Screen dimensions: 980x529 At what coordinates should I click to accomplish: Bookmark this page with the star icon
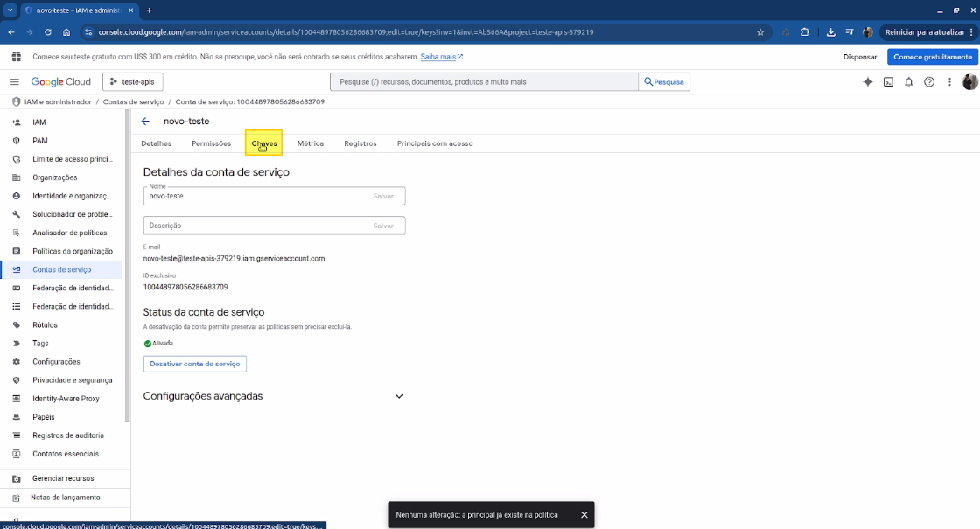click(760, 31)
